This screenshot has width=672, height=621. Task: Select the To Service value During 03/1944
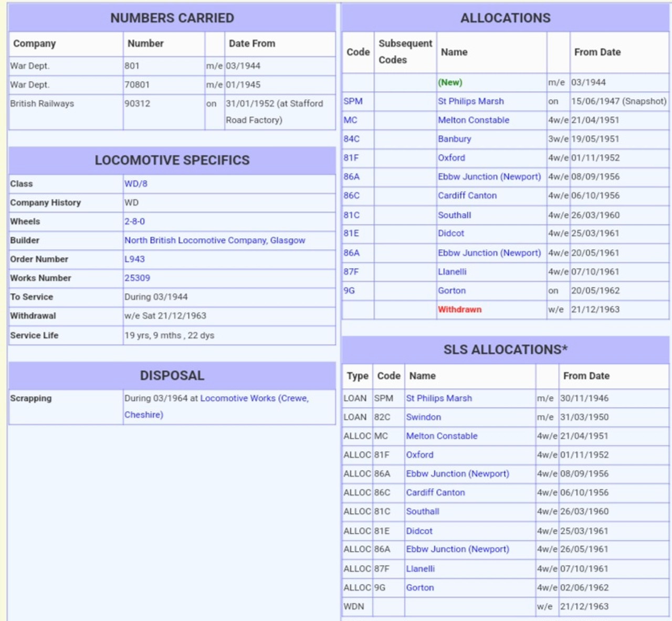[x=156, y=297]
